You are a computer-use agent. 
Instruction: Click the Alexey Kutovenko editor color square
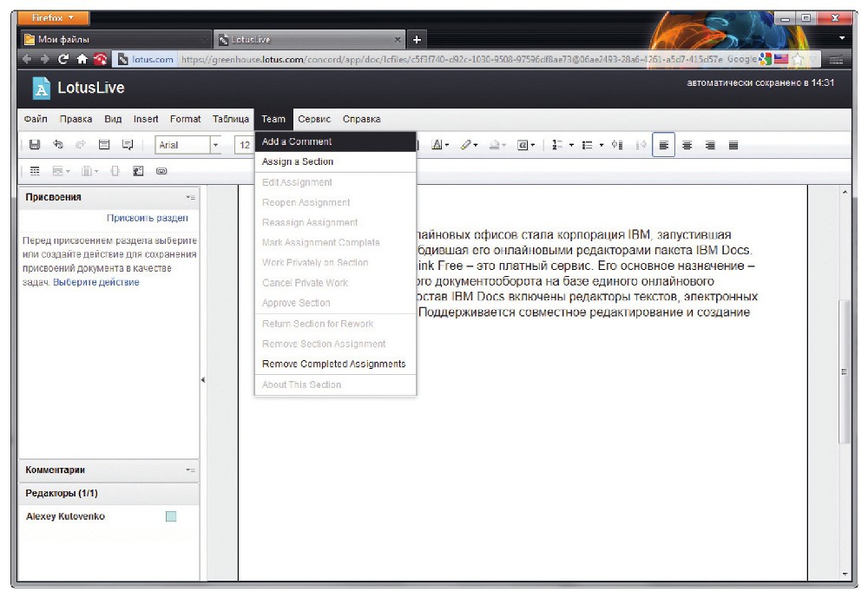(x=171, y=516)
